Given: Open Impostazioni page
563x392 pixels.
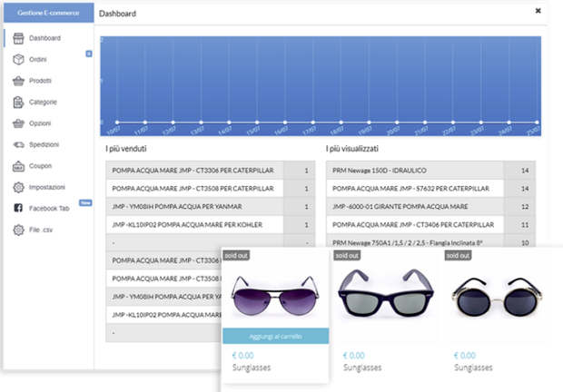Looking at the screenshot, I should point(49,187).
